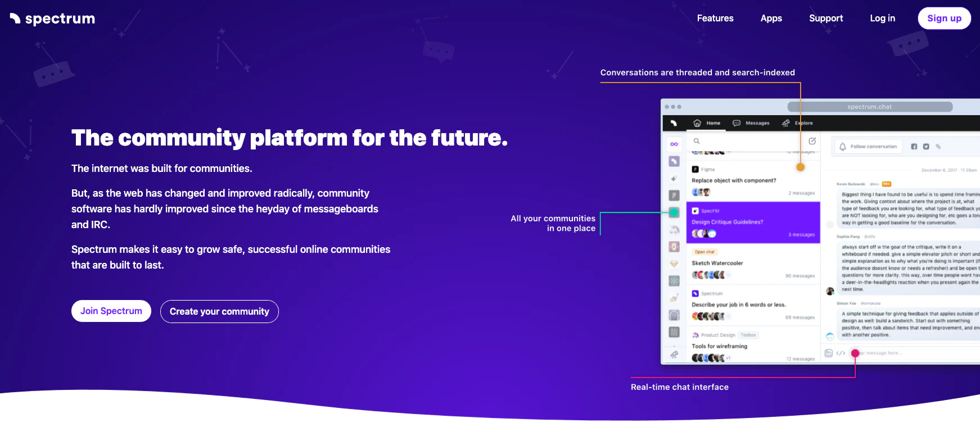980x427 pixels.
Task: Open the Log in page
Action: (882, 18)
